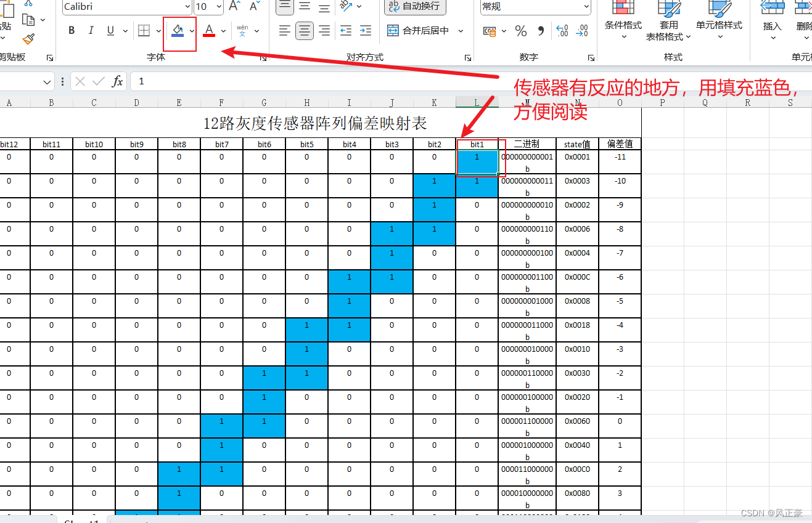Select the state值 header cell
This screenshot has height=523, width=812.
(577, 144)
